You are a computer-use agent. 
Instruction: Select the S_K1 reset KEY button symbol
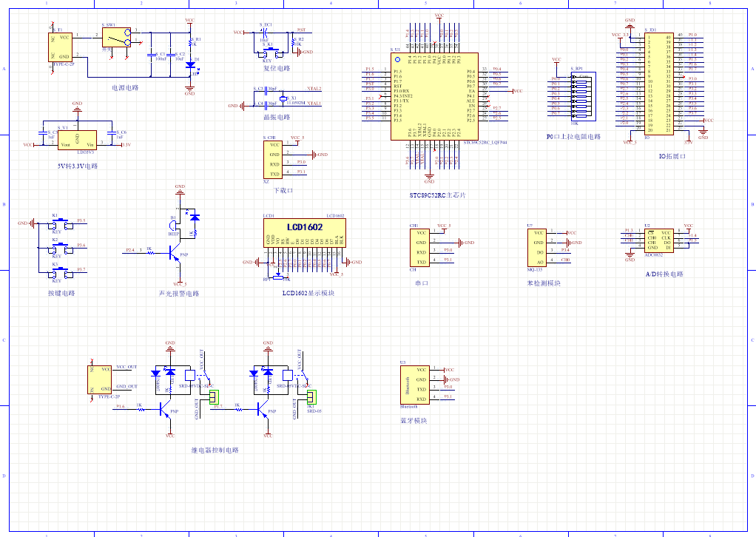(x=266, y=53)
